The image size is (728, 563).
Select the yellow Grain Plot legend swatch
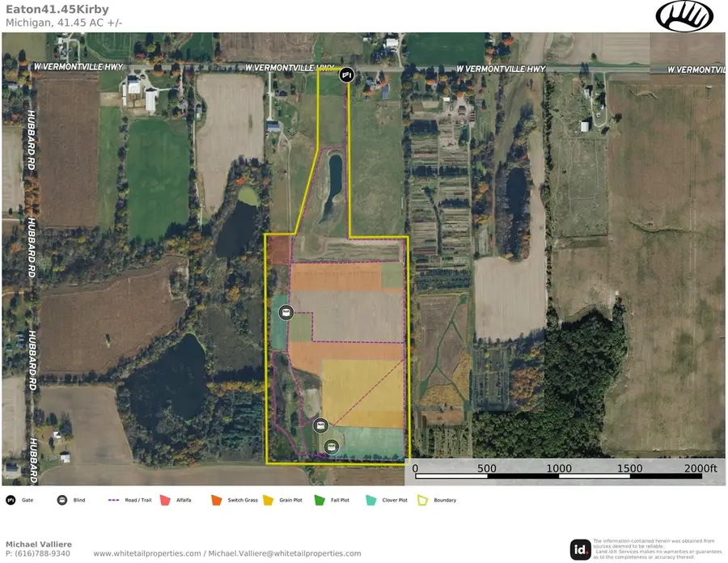point(269,501)
